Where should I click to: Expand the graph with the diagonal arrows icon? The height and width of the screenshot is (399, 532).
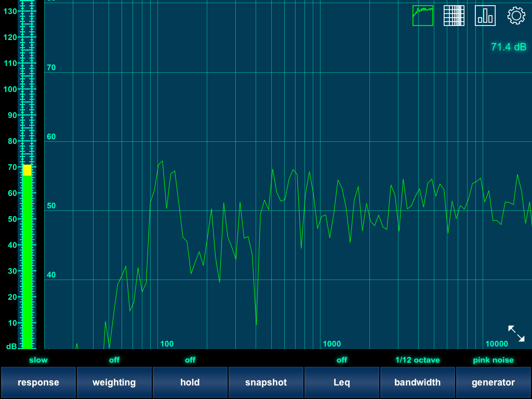(516, 334)
